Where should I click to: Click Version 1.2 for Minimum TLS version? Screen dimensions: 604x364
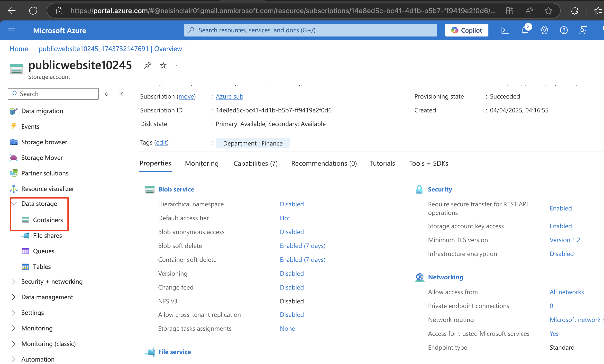(565, 240)
